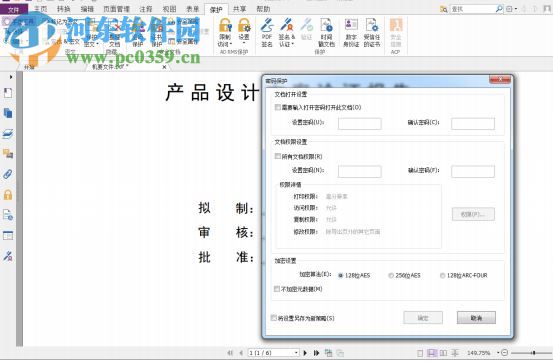Viewport: 553px width, 362px height.
Task: Toggle 将设置另存为新策略 checkbox
Action: 273,318
